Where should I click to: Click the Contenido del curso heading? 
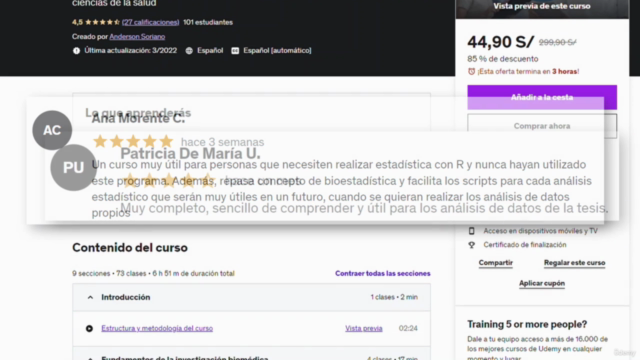tap(130, 247)
